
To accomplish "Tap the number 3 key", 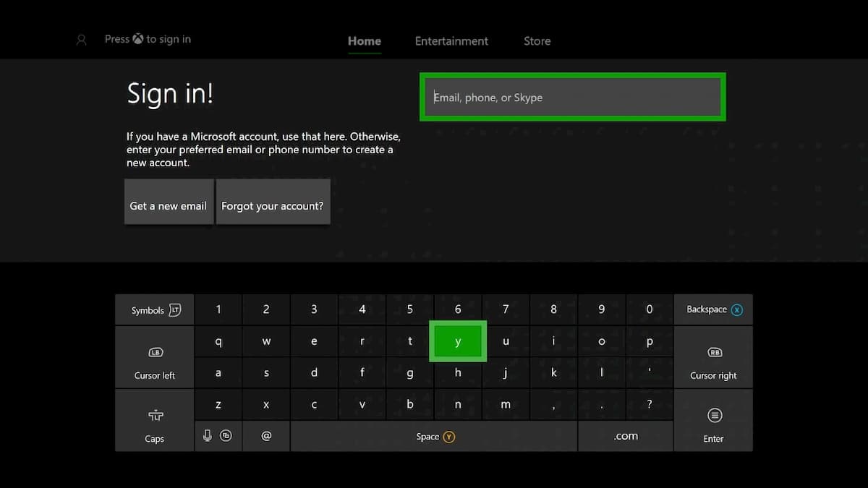I will [314, 309].
